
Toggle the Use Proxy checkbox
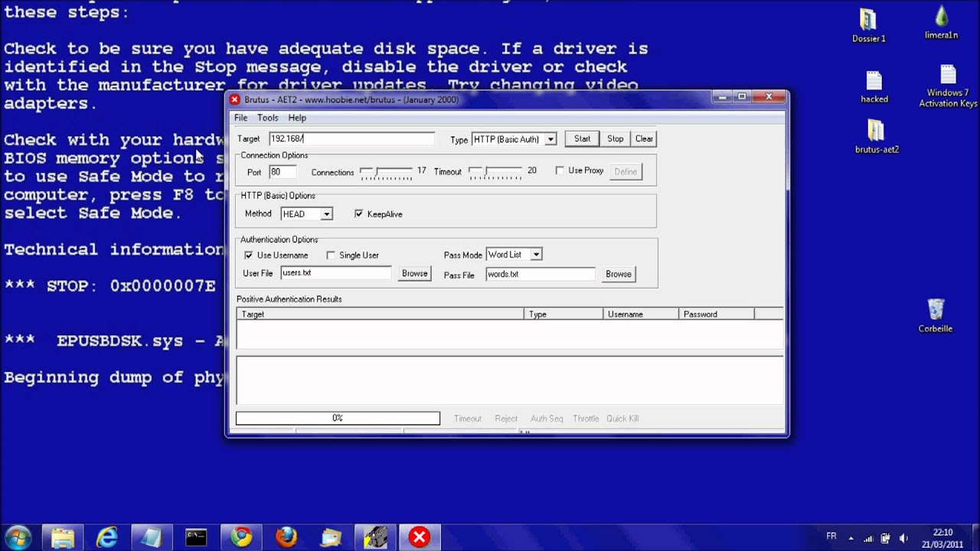pyautogui.click(x=560, y=171)
